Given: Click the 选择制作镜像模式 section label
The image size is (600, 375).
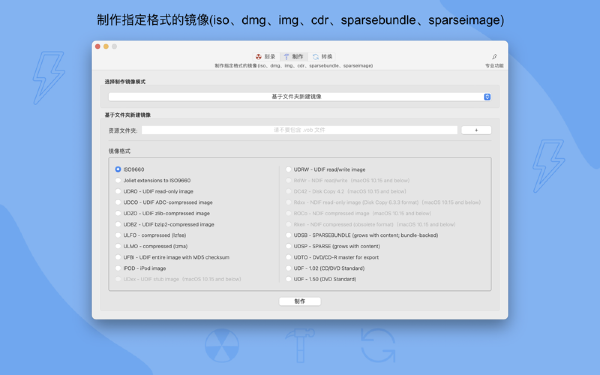Looking at the screenshot, I should (125, 82).
